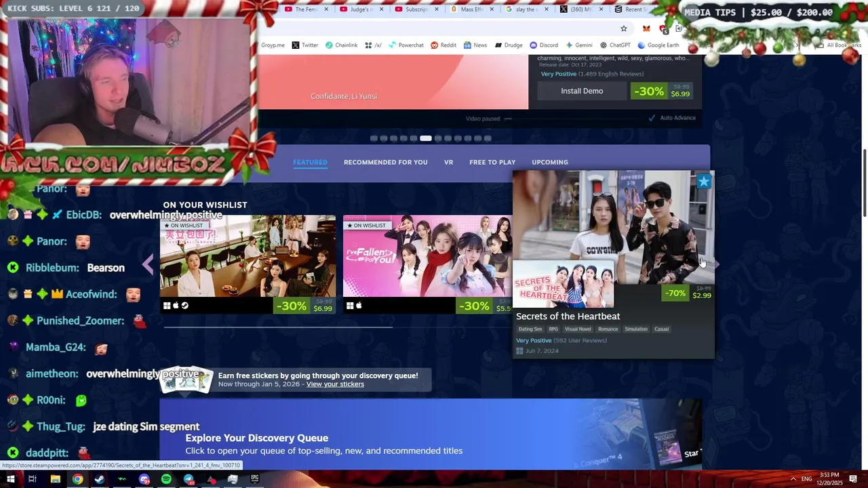Open the Google Earth bookmark icon
This screenshot has width=868, height=488.
click(641, 45)
